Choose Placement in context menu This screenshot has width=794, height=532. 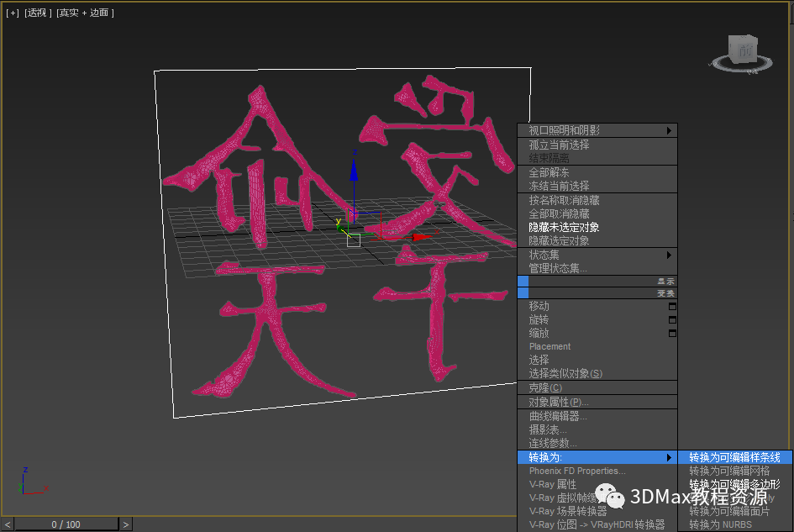pos(550,346)
